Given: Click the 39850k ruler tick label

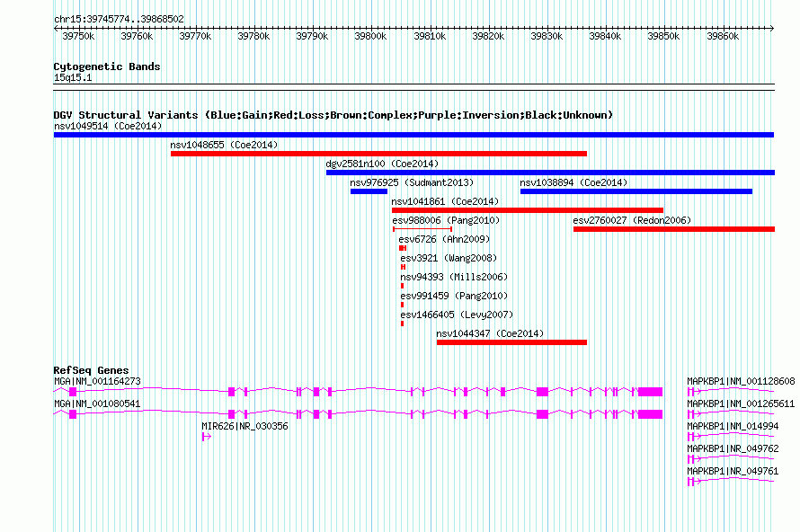Looking at the screenshot, I should point(663,36).
